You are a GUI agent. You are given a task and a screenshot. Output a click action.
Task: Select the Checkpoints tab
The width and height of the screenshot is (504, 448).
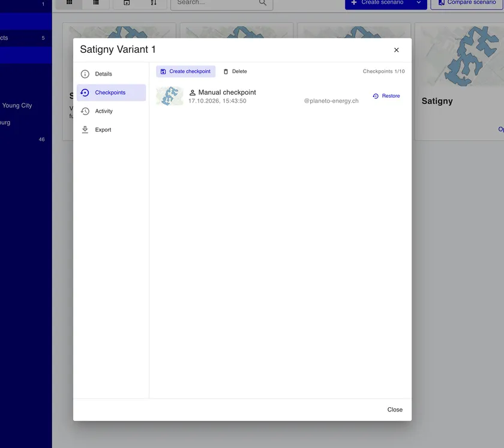pyautogui.click(x=111, y=92)
